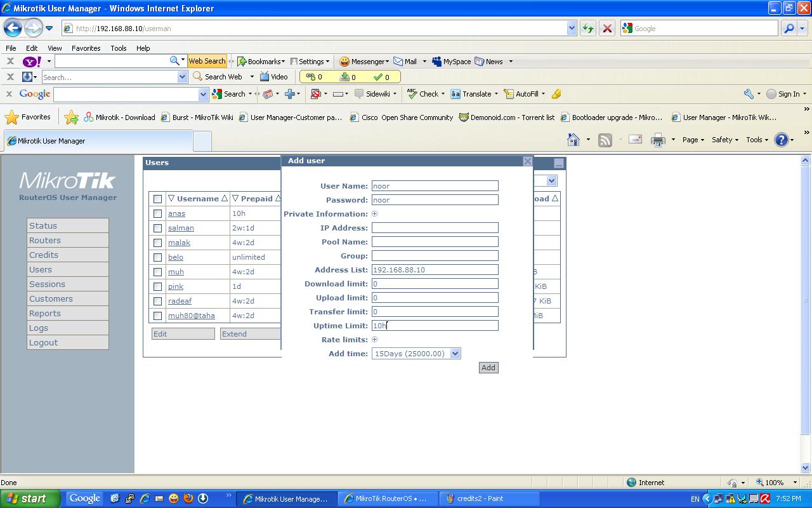Click the search magnifier icon beside Google box
Screen dimensions: 812x508
789,28
